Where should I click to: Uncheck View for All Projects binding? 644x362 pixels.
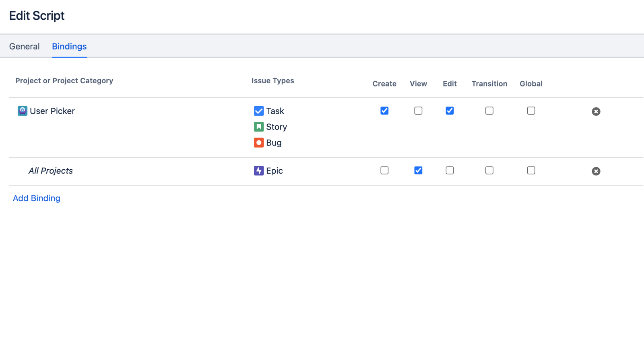click(418, 171)
